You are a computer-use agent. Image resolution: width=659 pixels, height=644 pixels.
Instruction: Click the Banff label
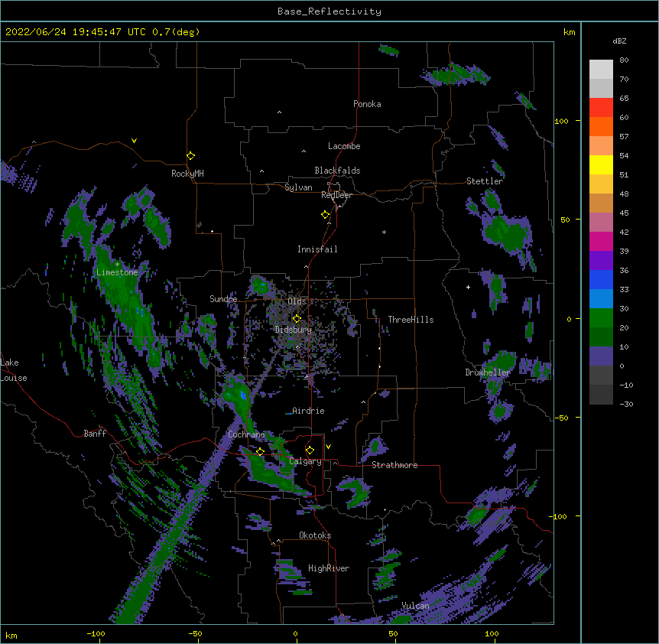tap(95, 434)
